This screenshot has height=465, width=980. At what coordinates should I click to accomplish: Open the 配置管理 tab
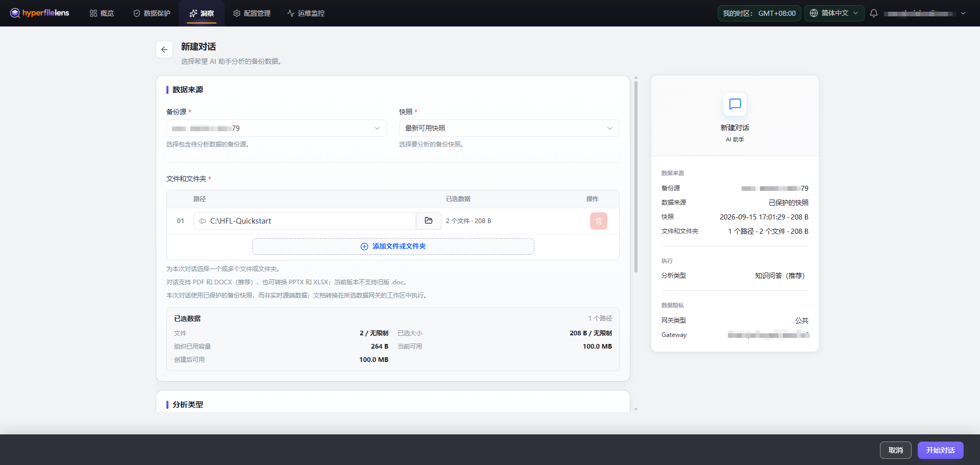(252, 13)
